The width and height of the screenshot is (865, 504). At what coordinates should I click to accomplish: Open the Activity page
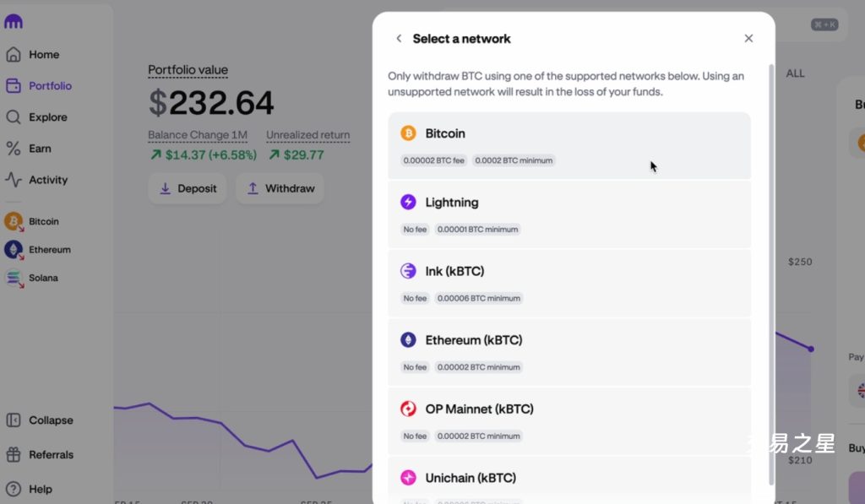47,180
